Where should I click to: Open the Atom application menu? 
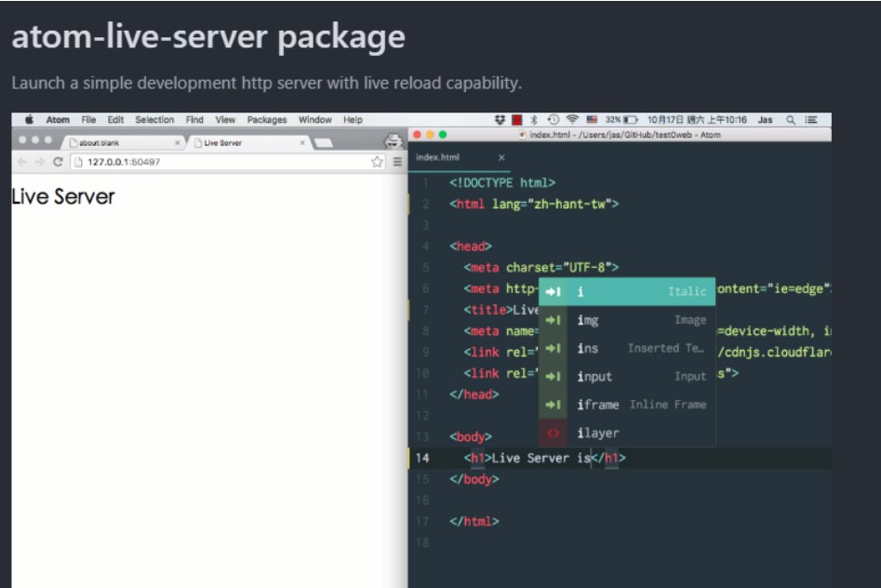pyautogui.click(x=58, y=120)
